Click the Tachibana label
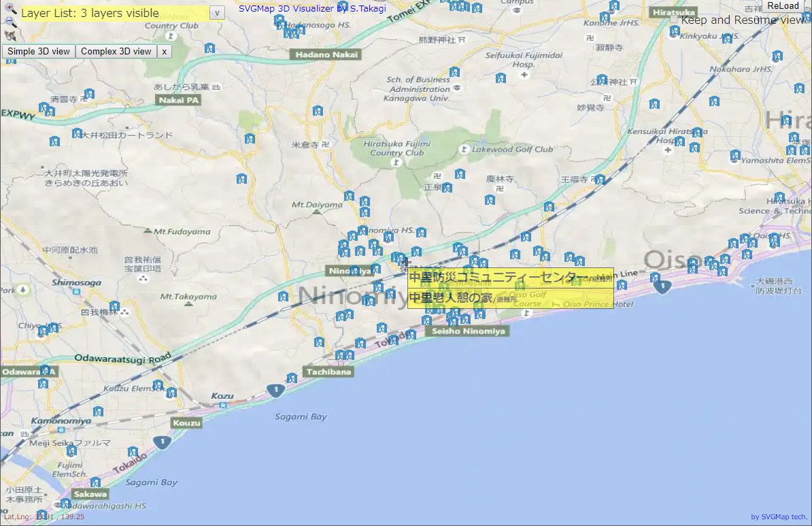This screenshot has width=812, height=526. point(328,372)
